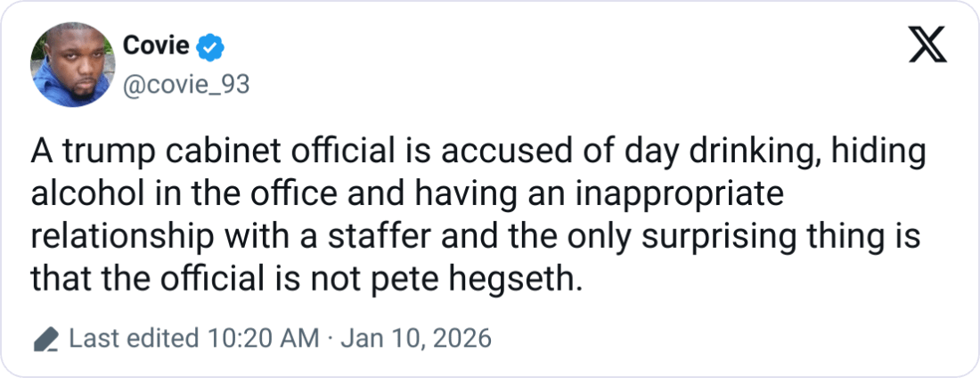Screen dimensions: 980x378
Task: Click Covie's profile avatar photo
Action: [69, 69]
